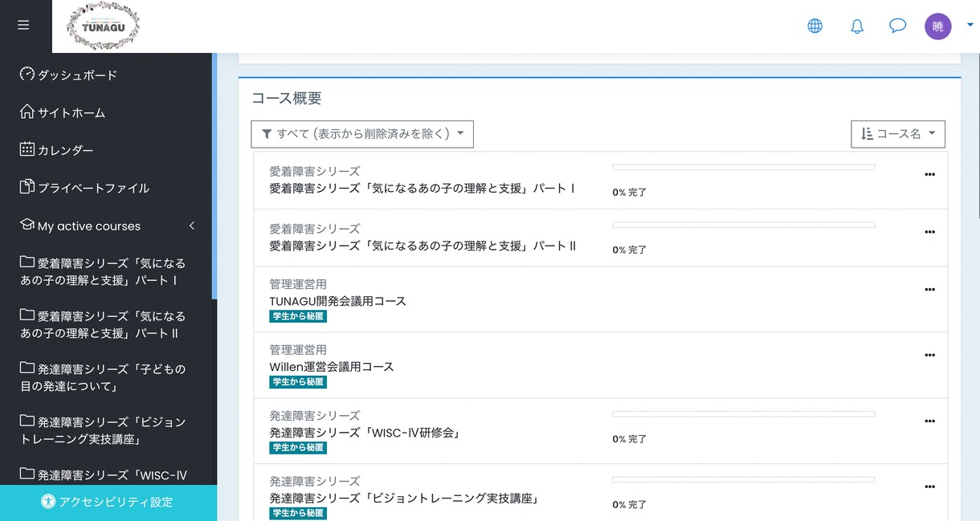
Task: Click progress bar of パートⅠ course
Action: point(743,167)
